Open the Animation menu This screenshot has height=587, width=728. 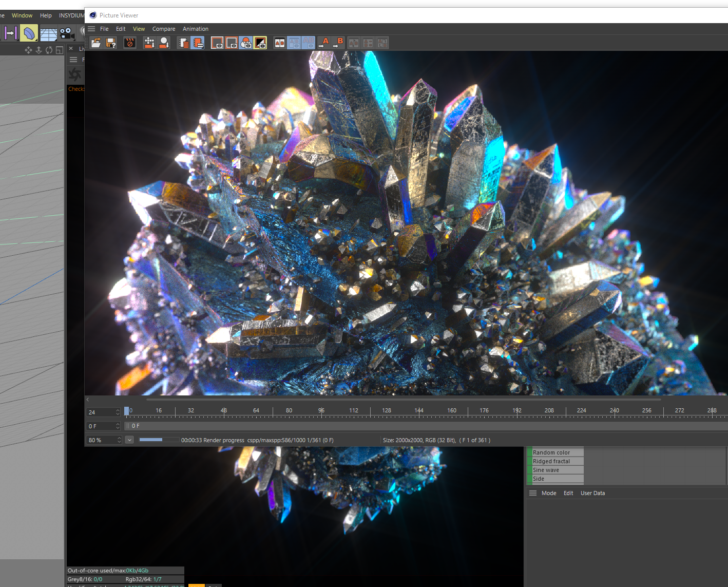195,29
